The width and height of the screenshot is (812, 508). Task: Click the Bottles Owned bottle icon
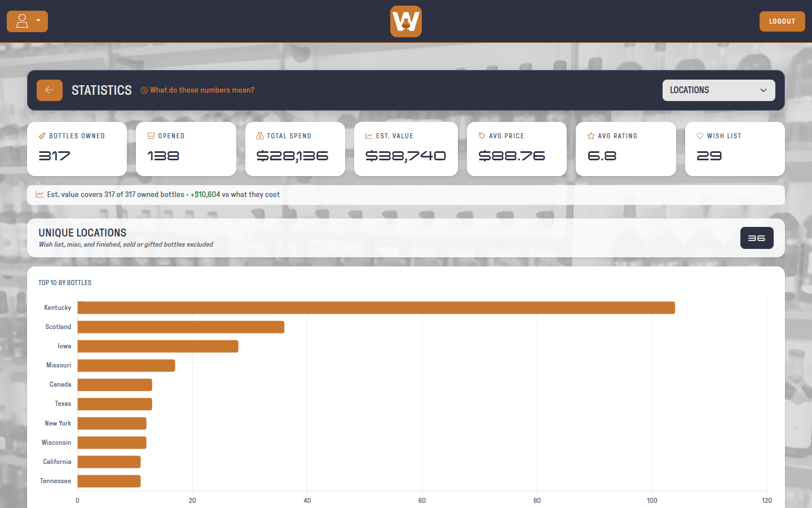(42, 136)
